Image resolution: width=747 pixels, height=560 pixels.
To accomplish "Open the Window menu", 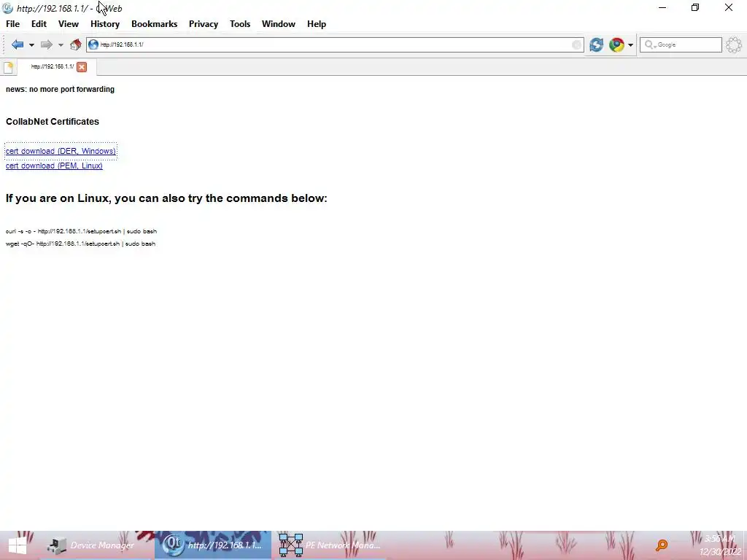I will (x=279, y=24).
